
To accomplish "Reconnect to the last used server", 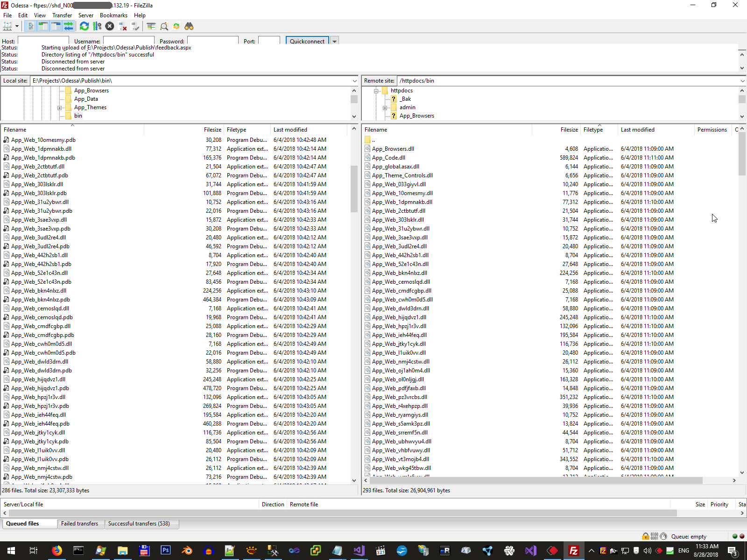I will point(135,26).
